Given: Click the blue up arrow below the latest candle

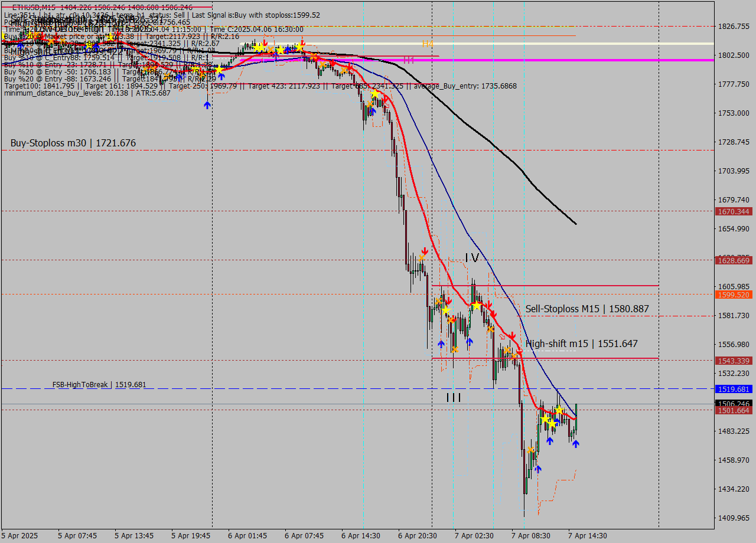Looking at the screenshot, I should click(x=575, y=444).
